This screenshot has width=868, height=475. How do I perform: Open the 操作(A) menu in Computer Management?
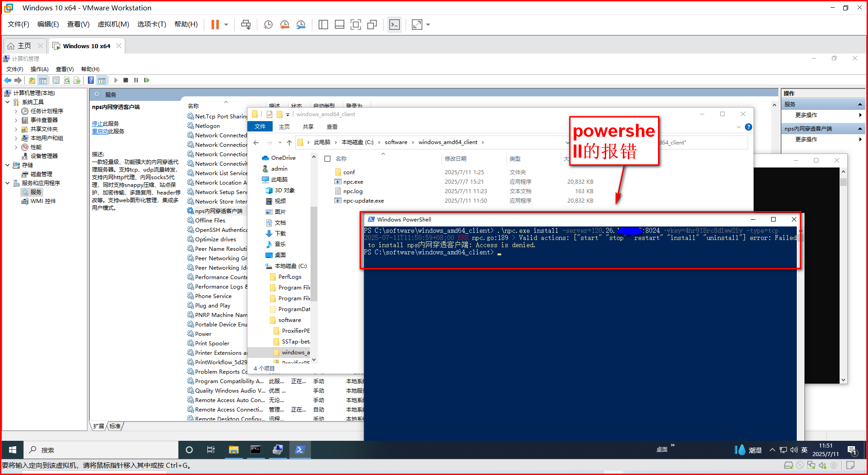[39, 69]
